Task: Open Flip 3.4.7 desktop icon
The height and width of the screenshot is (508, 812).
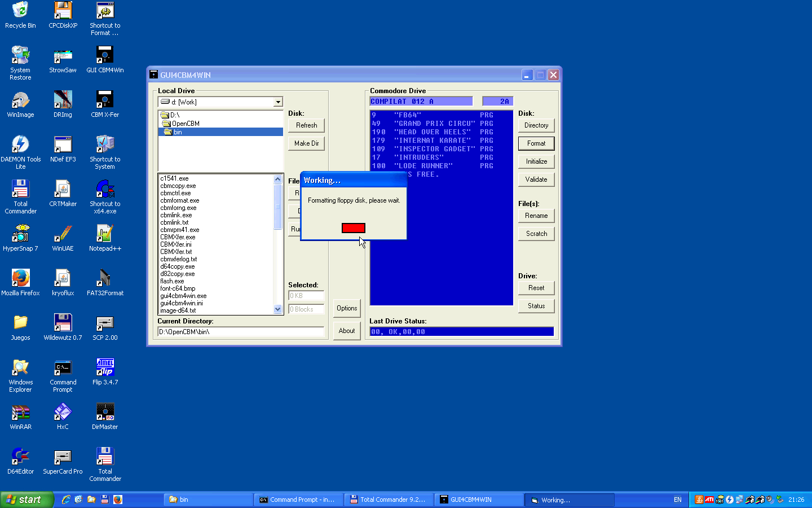Action: pyautogui.click(x=105, y=372)
